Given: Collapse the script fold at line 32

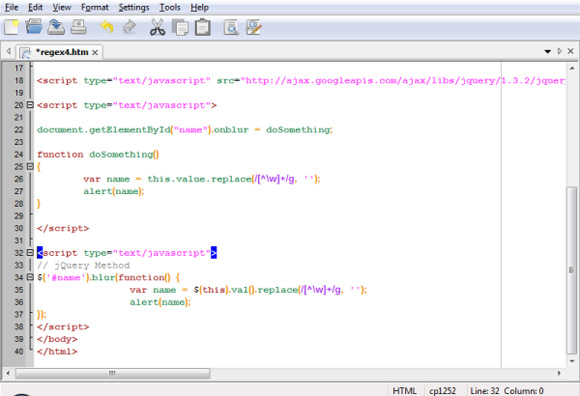Looking at the screenshot, I should click(x=30, y=253).
